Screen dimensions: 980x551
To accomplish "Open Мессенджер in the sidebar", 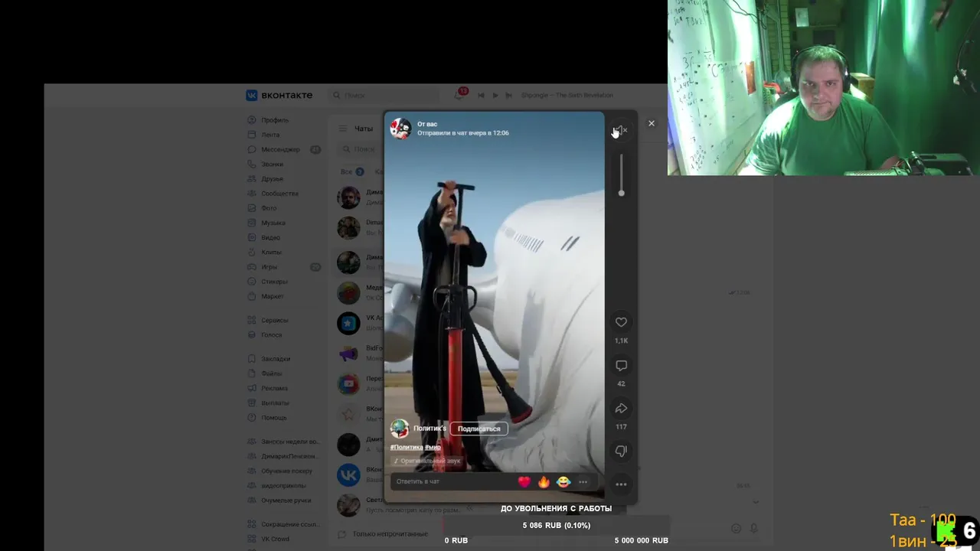I will pos(280,149).
